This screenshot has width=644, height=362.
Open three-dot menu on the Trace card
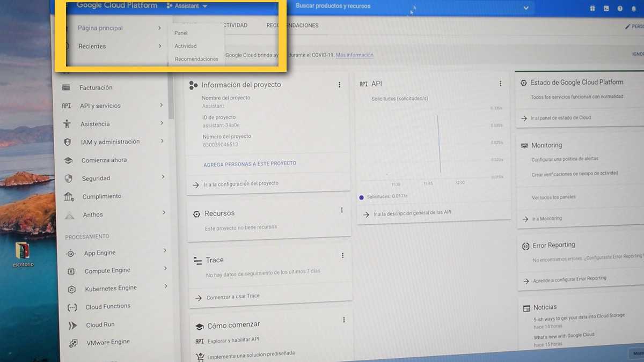click(x=342, y=256)
